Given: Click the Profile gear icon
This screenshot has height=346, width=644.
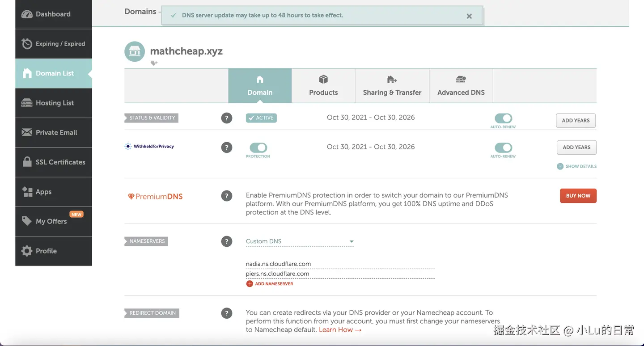Looking at the screenshot, I should point(27,251).
